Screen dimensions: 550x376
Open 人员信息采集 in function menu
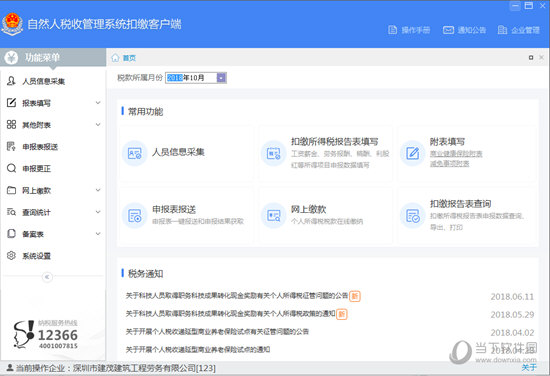coord(43,81)
